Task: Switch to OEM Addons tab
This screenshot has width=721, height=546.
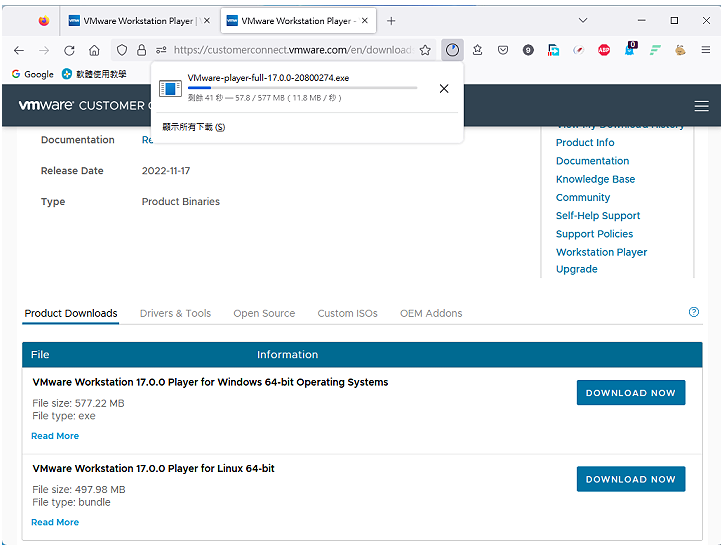Action: click(x=431, y=313)
